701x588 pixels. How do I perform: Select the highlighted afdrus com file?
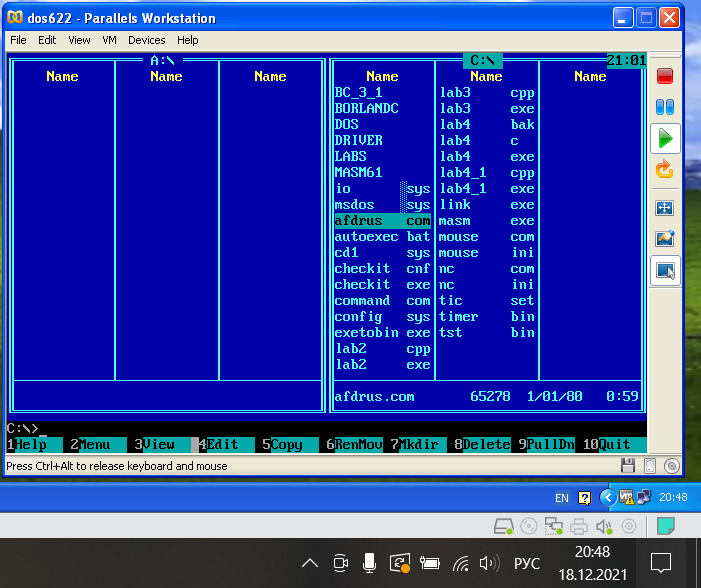coord(383,221)
